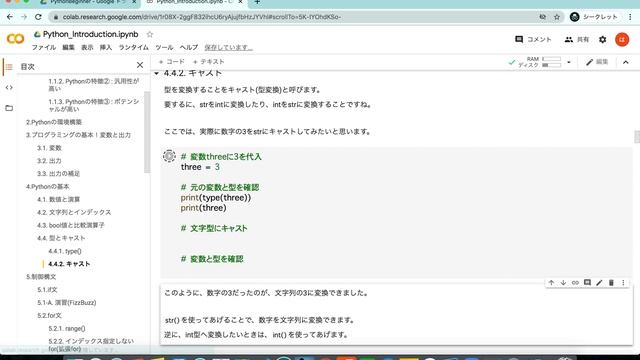Open the 挿入 menu
640x360 pixels.
coord(106,47)
